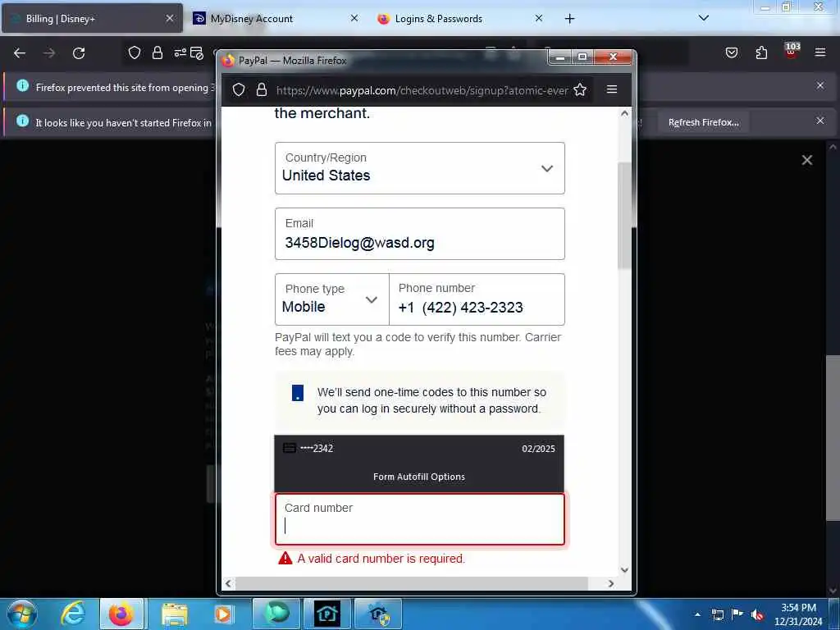
Task: Dismiss the Refresh Firefox notification bar
Action: point(820,121)
